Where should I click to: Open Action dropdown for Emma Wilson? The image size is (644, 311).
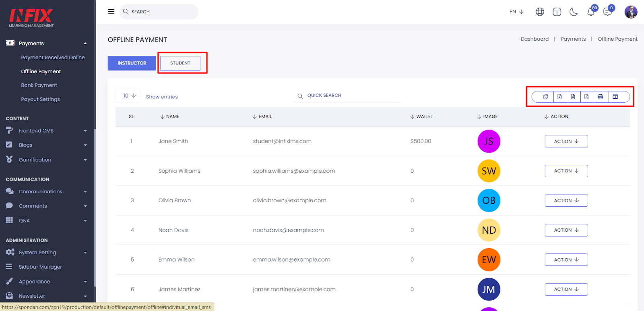coord(566,260)
